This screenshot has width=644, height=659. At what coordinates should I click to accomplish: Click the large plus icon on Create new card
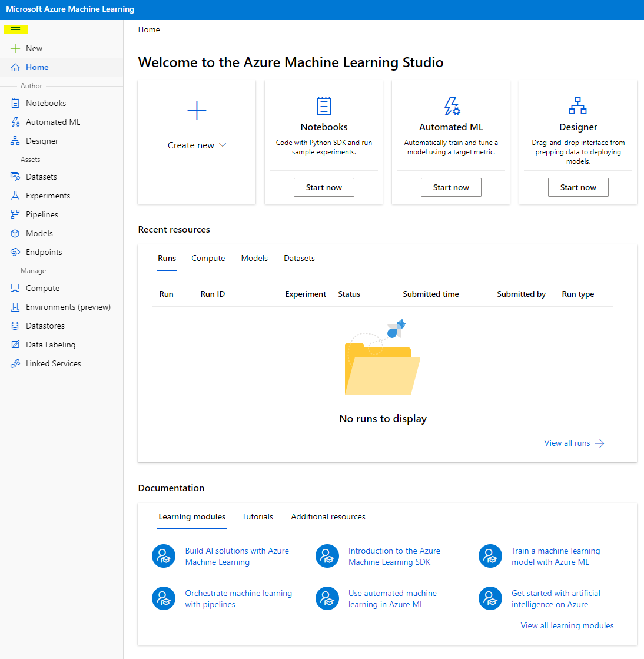[x=197, y=111]
